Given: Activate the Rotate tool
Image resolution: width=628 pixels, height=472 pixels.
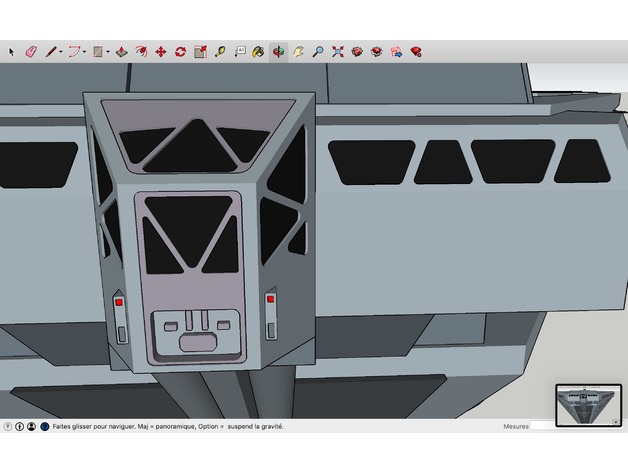Looking at the screenshot, I should (x=180, y=52).
